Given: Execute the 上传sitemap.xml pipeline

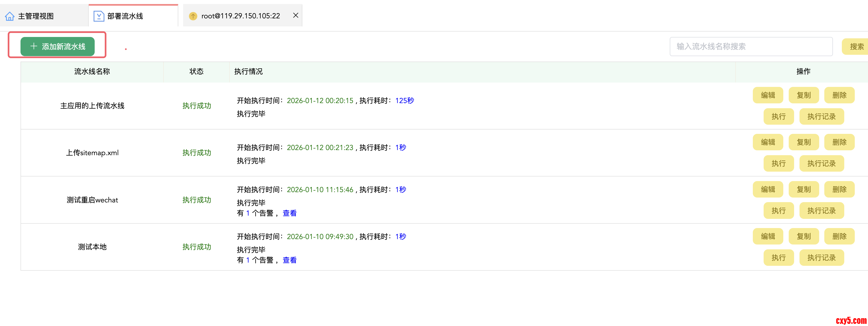Looking at the screenshot, I should (778, 164).
